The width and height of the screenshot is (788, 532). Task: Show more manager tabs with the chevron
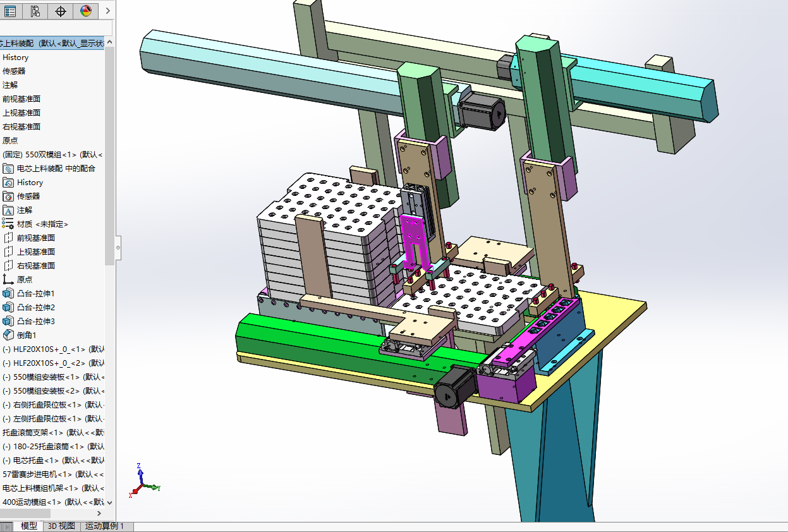click(x=108, y=11)
